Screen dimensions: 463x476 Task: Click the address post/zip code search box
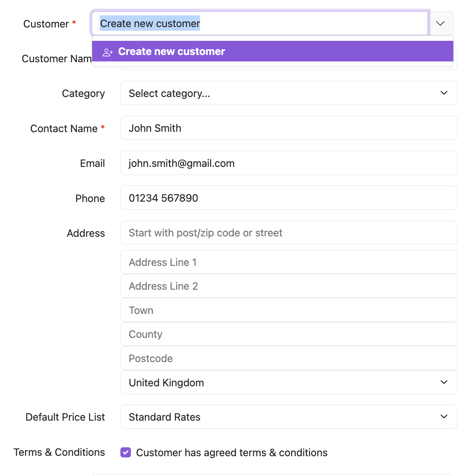pos(288,233)
